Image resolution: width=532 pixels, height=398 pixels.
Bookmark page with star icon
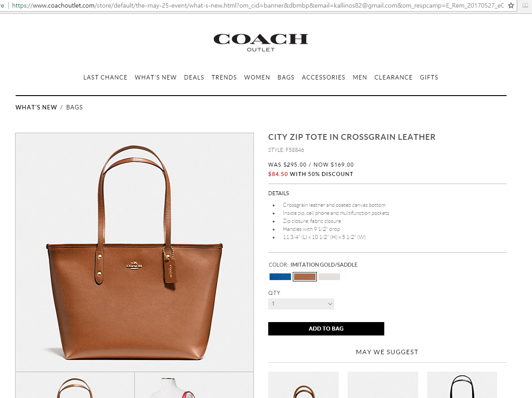coord(511,5)
